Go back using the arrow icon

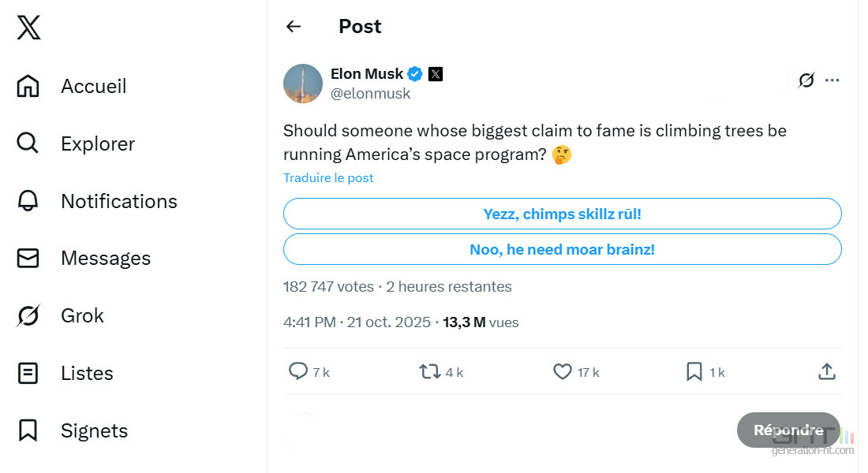tap(294, 27)
